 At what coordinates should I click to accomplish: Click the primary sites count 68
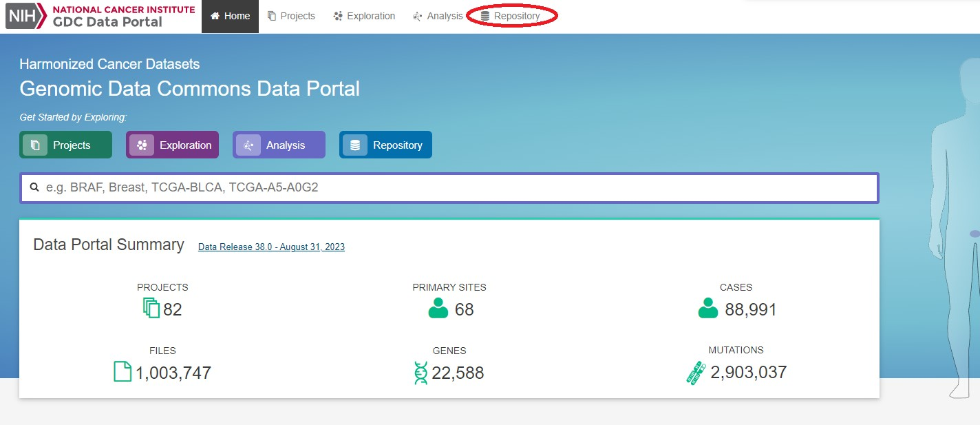pyautogui.click(x=465, y=309)
